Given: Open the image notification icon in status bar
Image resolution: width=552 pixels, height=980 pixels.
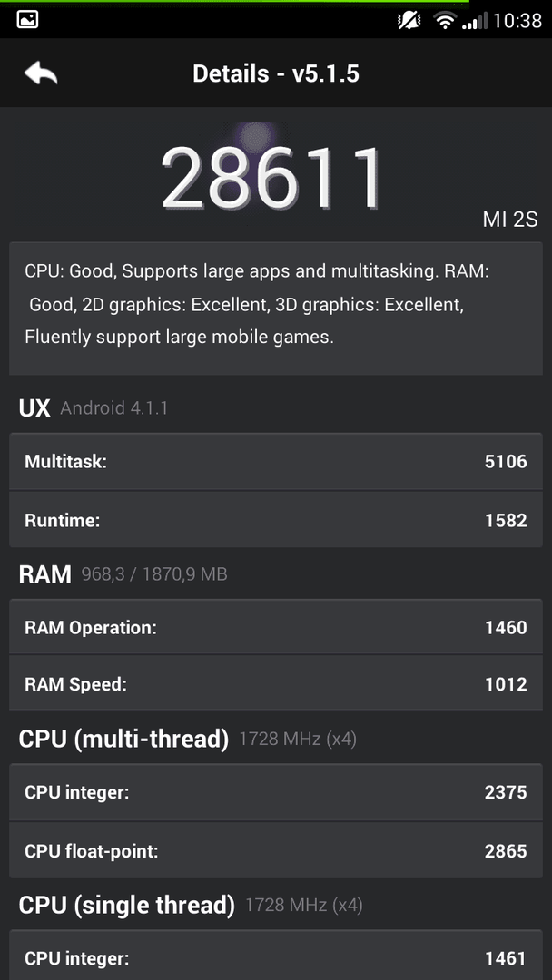Looking at the screenshot, I should (x=28, y=19).
